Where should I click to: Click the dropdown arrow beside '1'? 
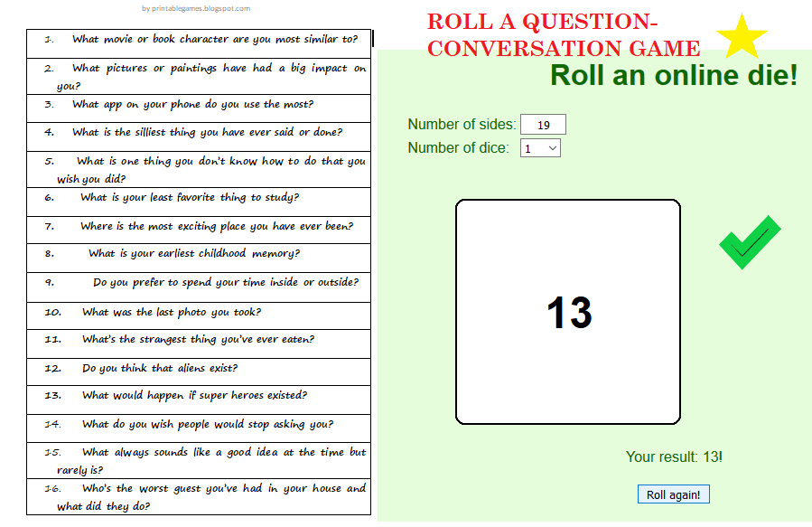tap(553, 147)
